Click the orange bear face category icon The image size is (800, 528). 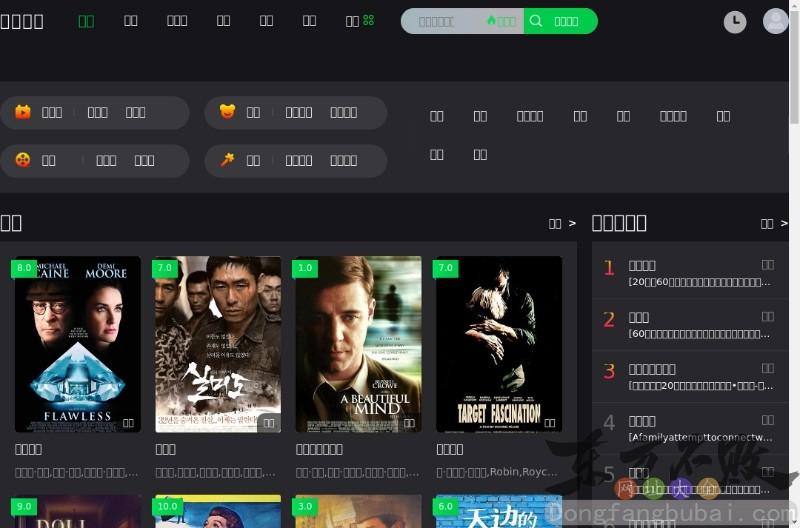[227, 112]
